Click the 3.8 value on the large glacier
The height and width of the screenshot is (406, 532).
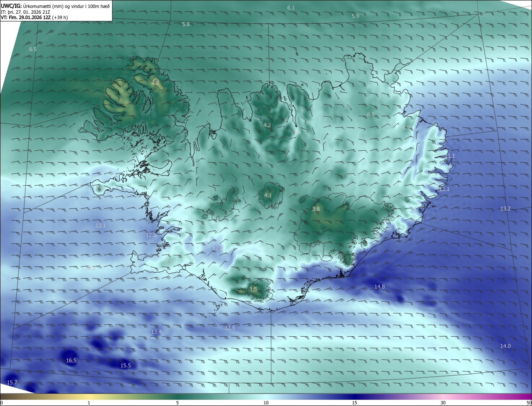click(x=316, y=209)
